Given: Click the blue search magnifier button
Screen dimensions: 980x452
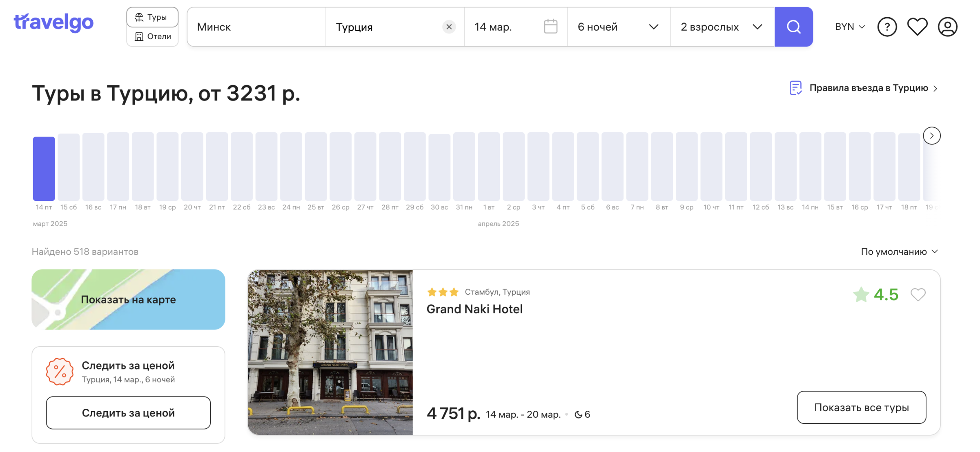Looking at the screenshot, I should click(x=793, y=27).
